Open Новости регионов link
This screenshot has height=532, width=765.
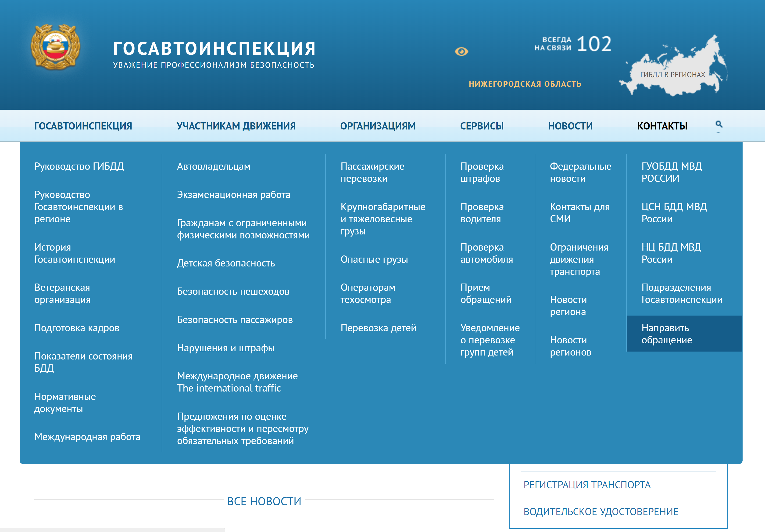pyautogui.click(x=571, y=346)
